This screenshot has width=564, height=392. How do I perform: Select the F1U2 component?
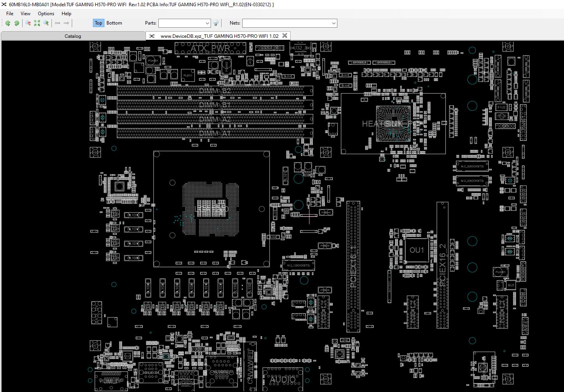[x=502, y=107]
